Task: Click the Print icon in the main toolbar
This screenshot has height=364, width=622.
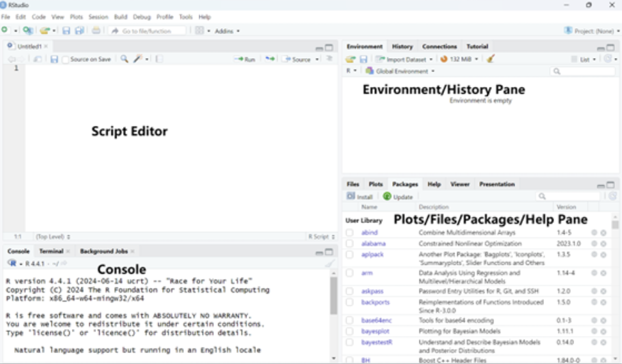Action: [96, 31]
